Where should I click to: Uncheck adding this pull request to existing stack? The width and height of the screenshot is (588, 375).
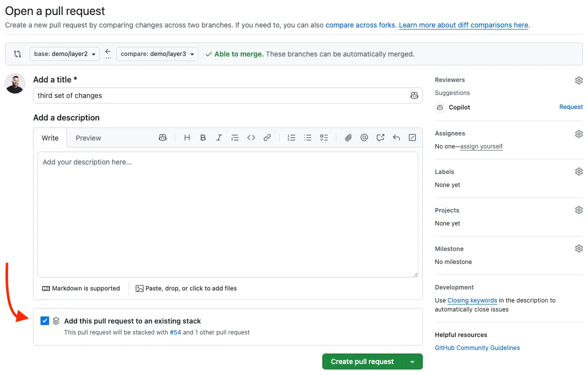pyautogui.click(x=45, y=320)
